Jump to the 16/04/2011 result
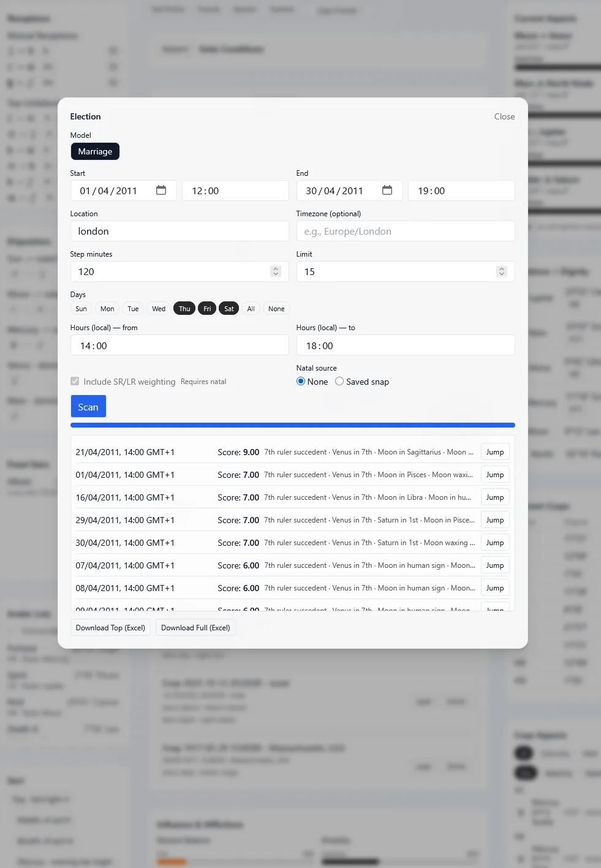Viewport: 601px width, 868px height. (x=494, y=497)
